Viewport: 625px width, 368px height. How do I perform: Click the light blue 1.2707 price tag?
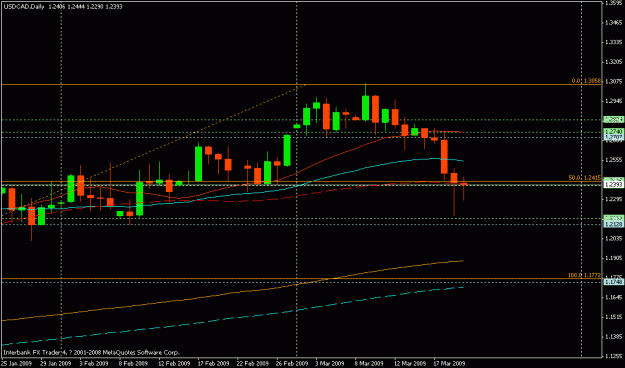614,137
